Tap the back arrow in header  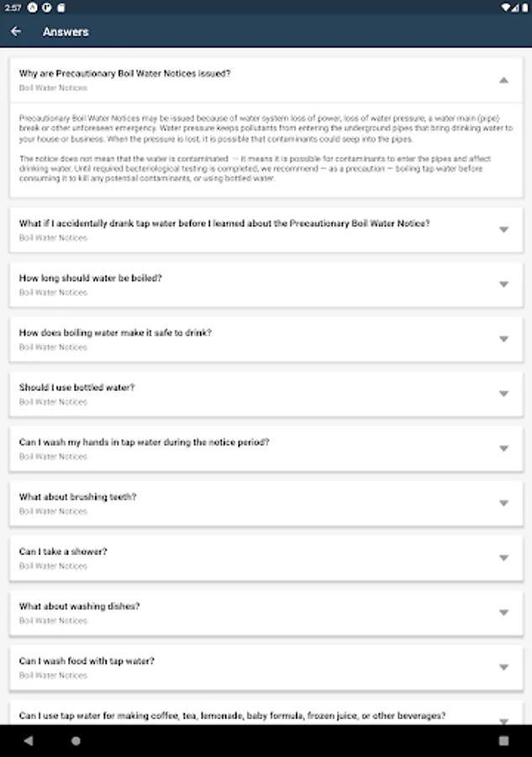point(16,32)
